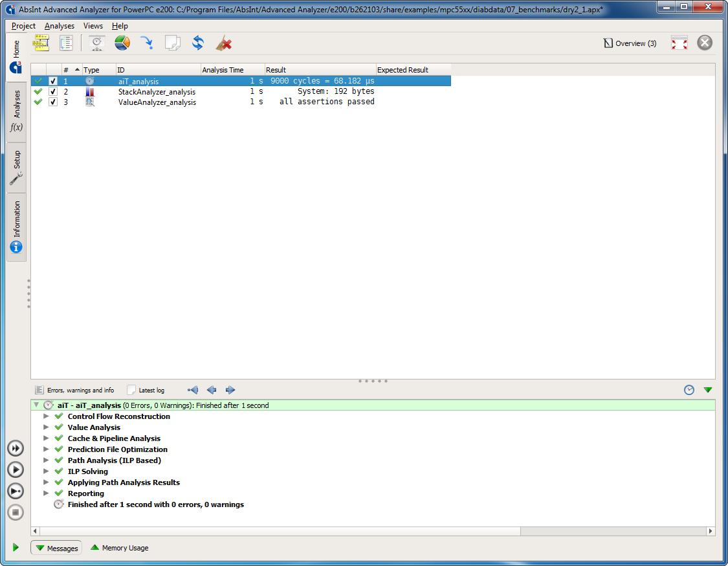Expand Prediction File Optimization node
728x566 pixels.
[46, 449]
